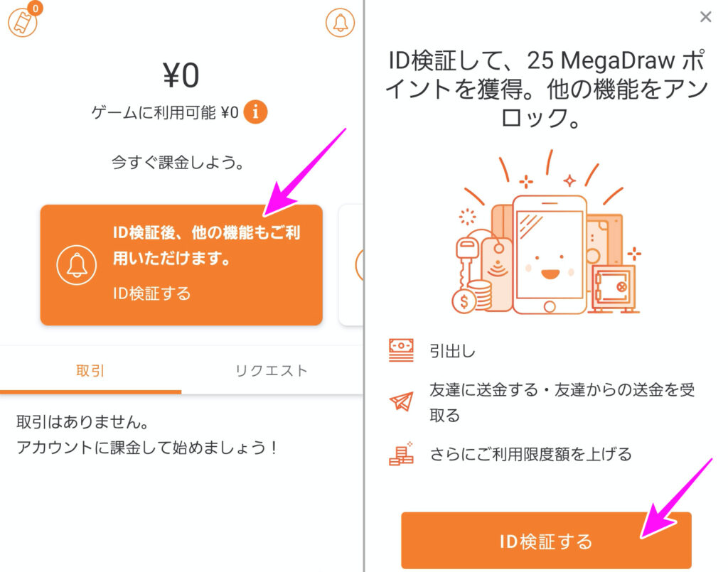Select さらにご利用限度額を上げる text
This screenshot has width=728, height=572.
coord(530,454)
